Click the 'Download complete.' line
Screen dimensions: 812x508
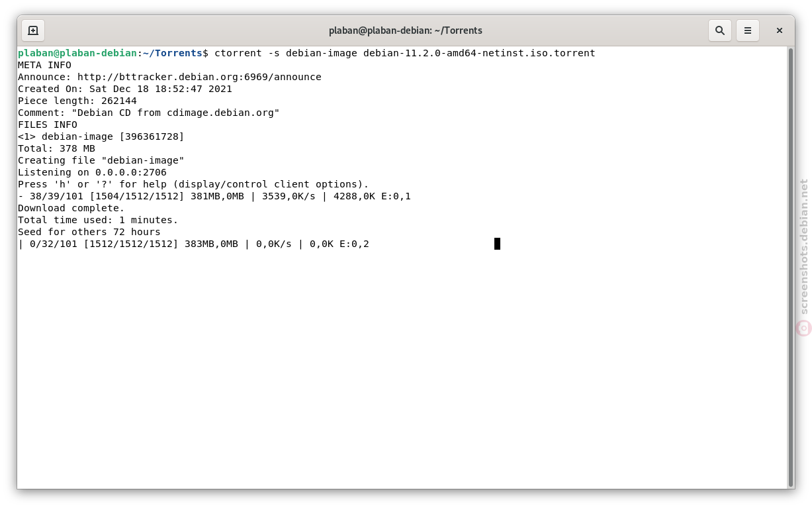(x=71, y=208)
